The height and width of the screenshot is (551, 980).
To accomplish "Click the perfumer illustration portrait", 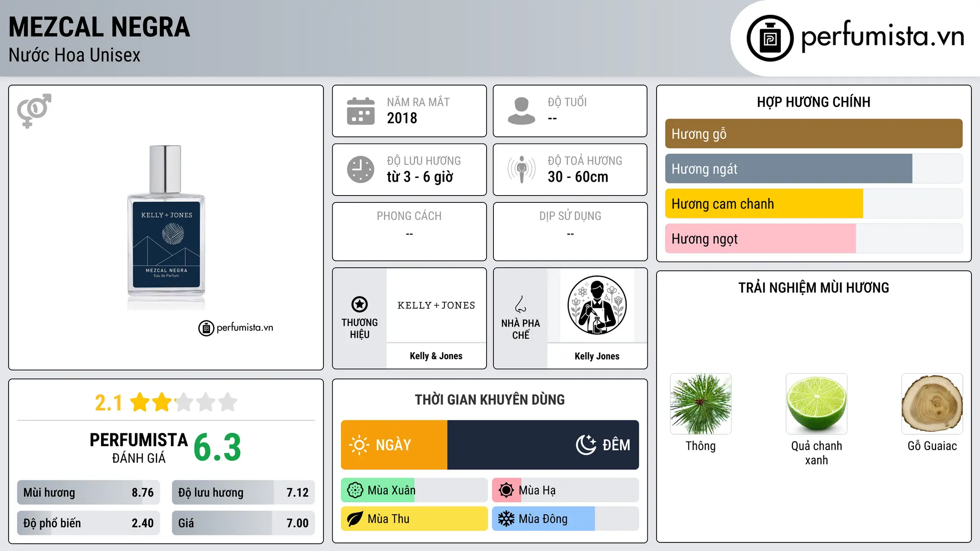I will pyautogui.click(x=597, y=305).
